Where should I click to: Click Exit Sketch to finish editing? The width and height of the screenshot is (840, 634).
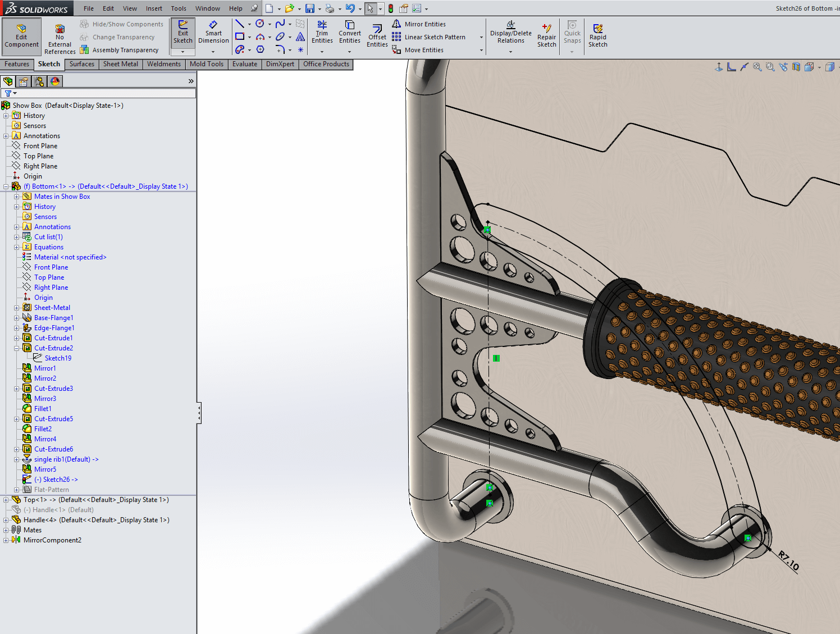pos(182,34)
